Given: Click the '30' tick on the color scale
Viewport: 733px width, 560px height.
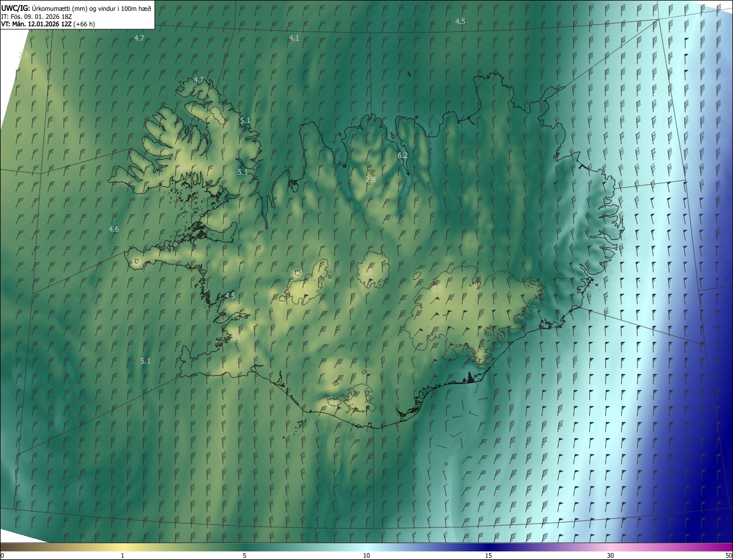Looking at the screenshot, I should [x=610, y=555].
